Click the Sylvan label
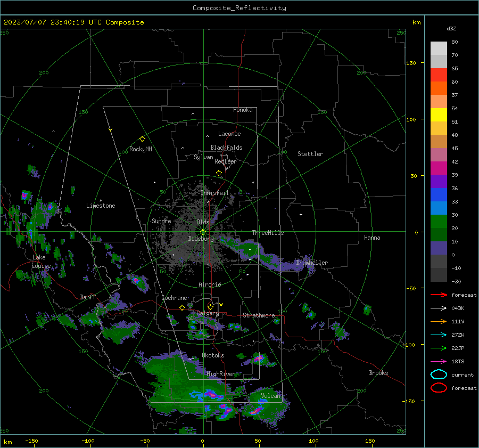The height and width of the screenshot is (448, 479). click(x=203, y=157)
